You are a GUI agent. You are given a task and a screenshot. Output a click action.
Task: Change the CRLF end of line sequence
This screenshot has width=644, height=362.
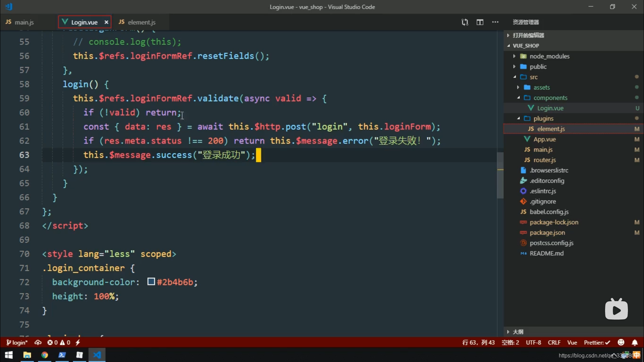click(554, 343)
